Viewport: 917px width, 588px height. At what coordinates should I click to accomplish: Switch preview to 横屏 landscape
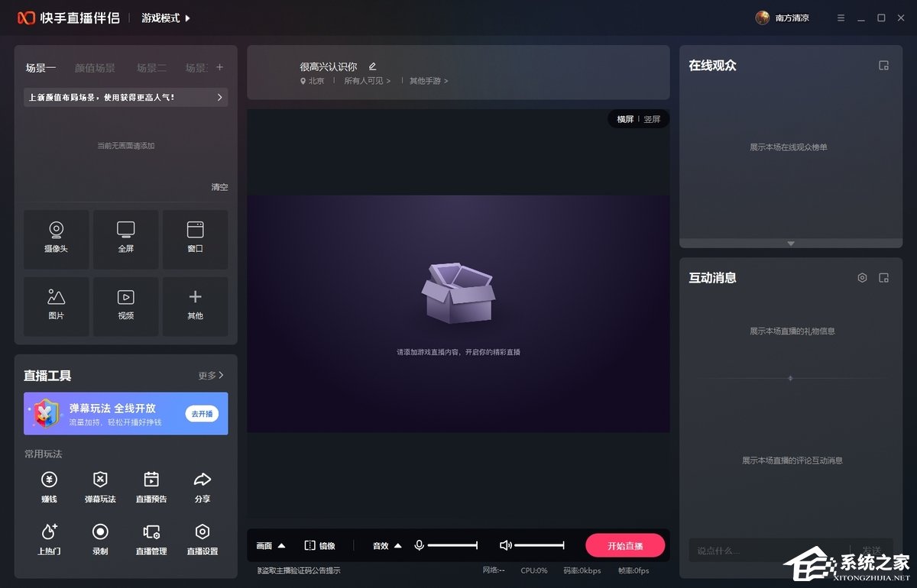[x=625, y=119]
